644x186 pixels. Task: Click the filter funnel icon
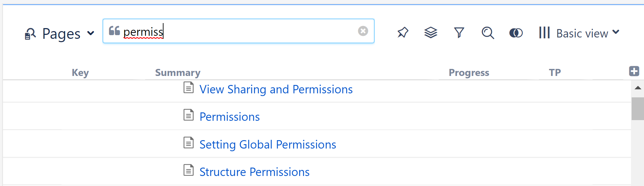click(x=459, y=32)
